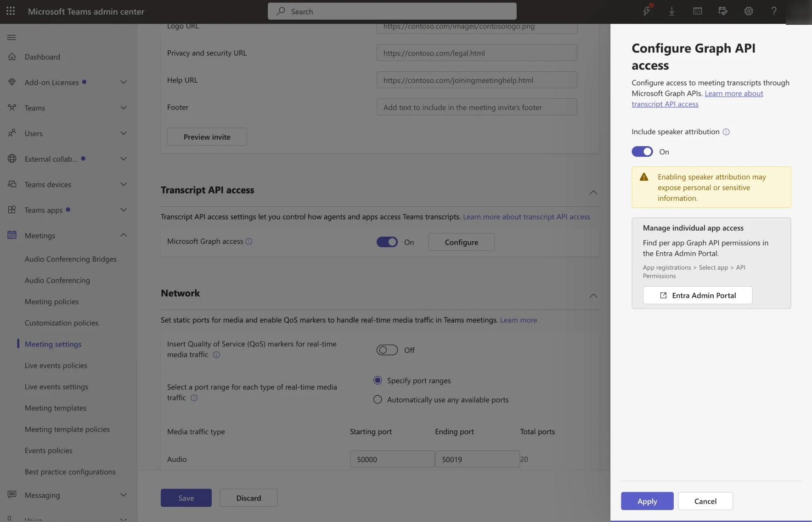Click the Add-on Licenses diamond icon
This screenshot has height=522, width=812.
click(12, 82)
